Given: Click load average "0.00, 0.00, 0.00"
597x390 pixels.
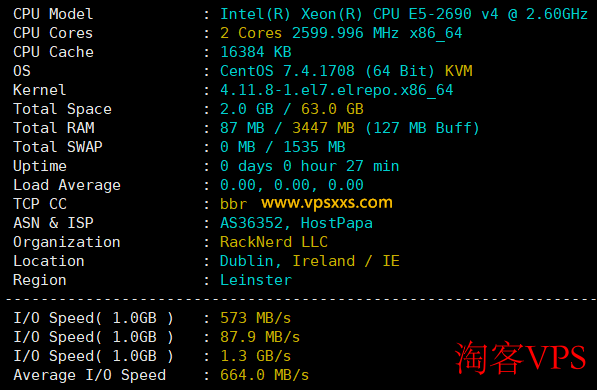Looking at the screenshot, I should coord(292,185).
